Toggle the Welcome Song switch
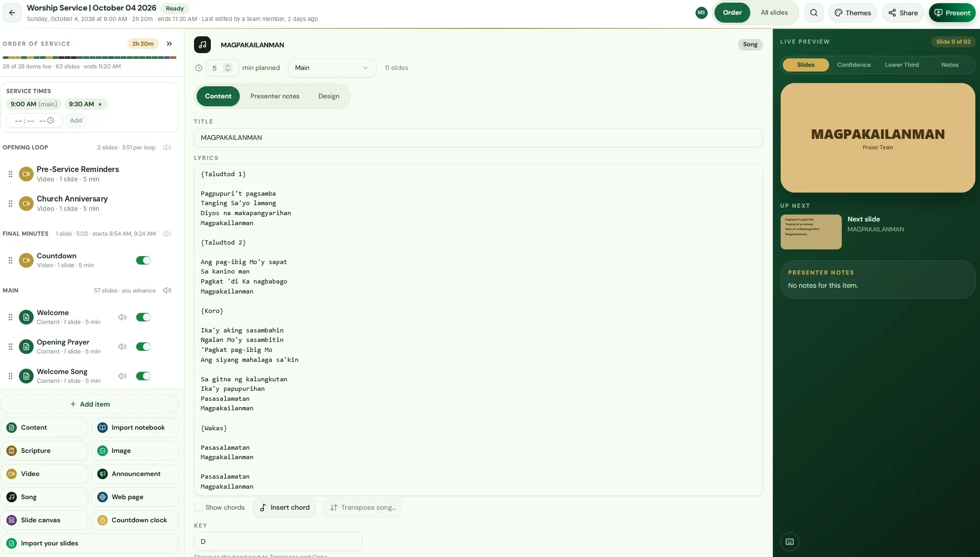Image resolution: width=980 pixels, height=557 pixels. tap(144, 376)
